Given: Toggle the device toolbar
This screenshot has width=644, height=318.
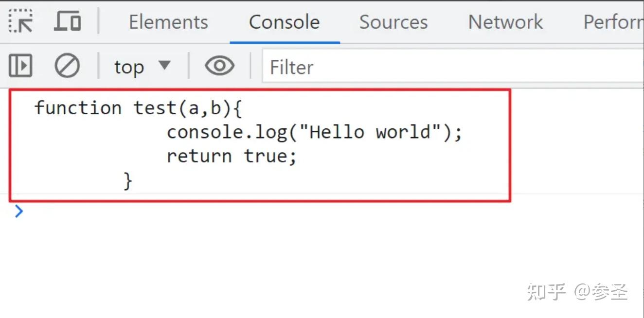Looking at the screenshot, I should pos(67,21).
